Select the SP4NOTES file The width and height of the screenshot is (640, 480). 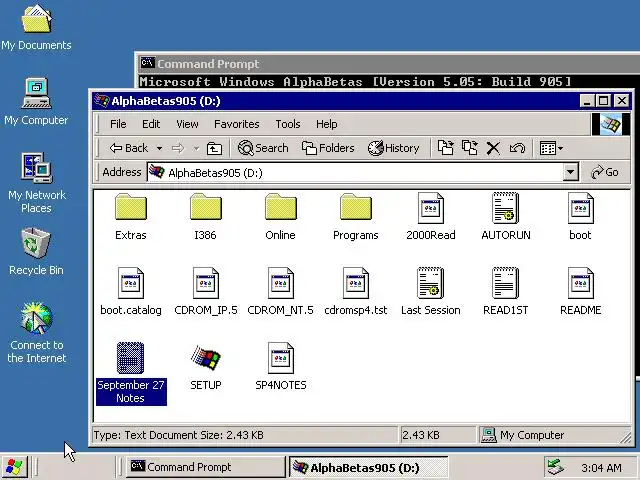280,367
